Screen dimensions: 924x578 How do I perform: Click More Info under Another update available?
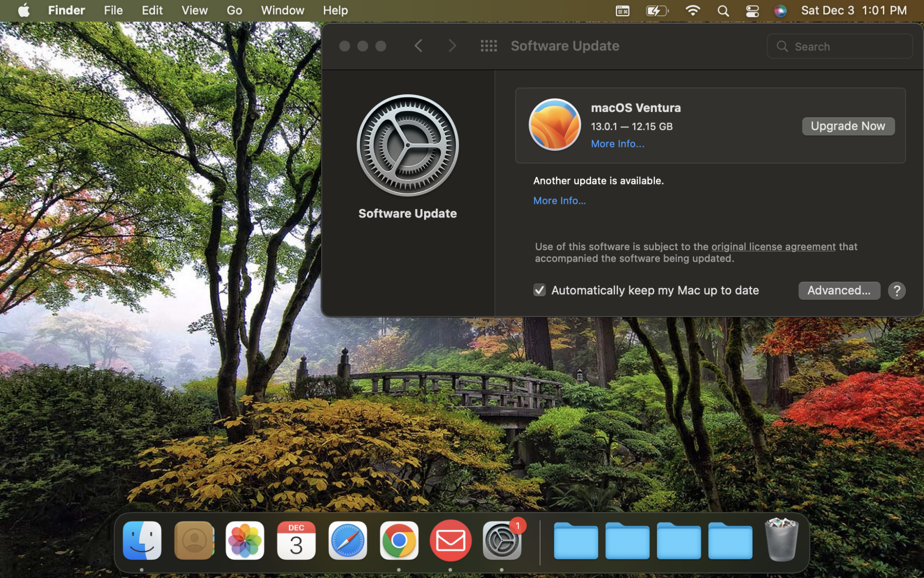[x=559, y=201]
